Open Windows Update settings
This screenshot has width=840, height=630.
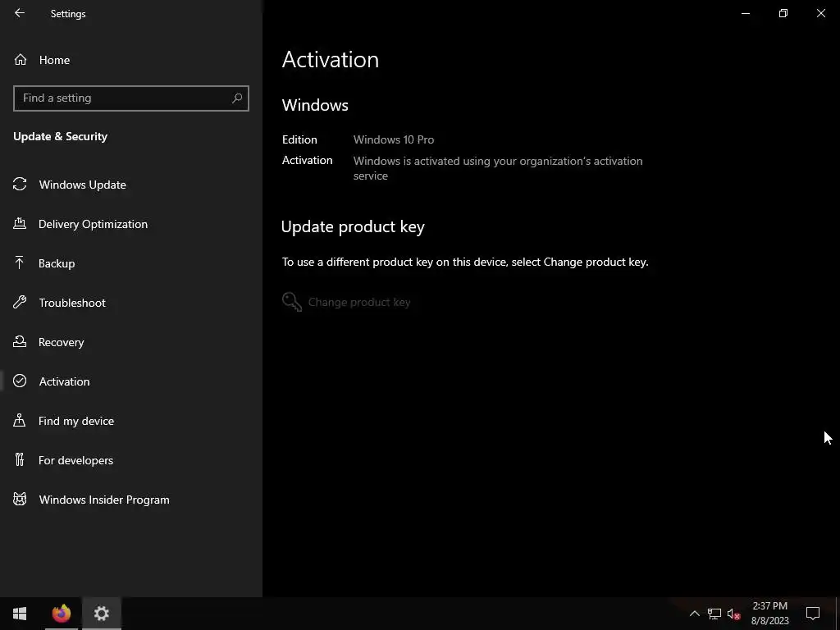click(131, 185)
